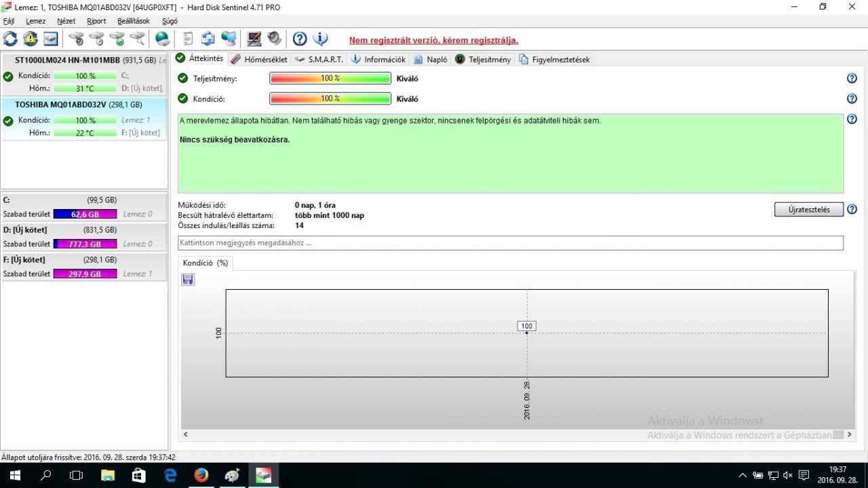Switch to the Napló tab

tap(431, 59)
